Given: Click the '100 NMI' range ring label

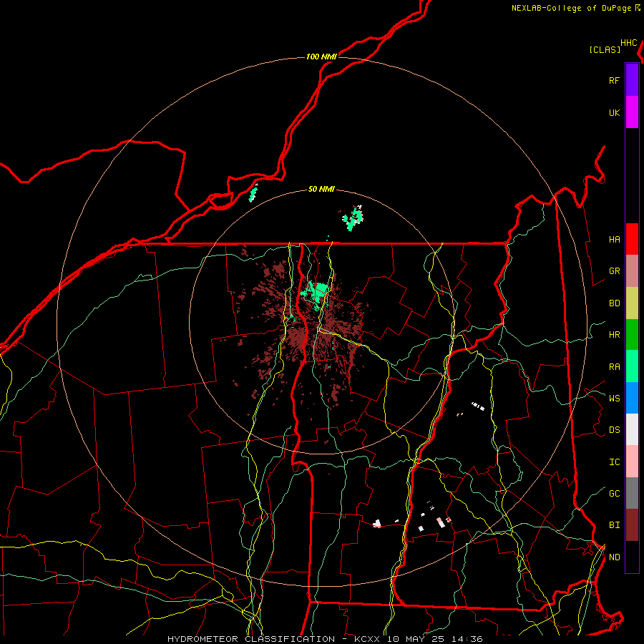Looking at the screenshot, I should coord(321,57).
